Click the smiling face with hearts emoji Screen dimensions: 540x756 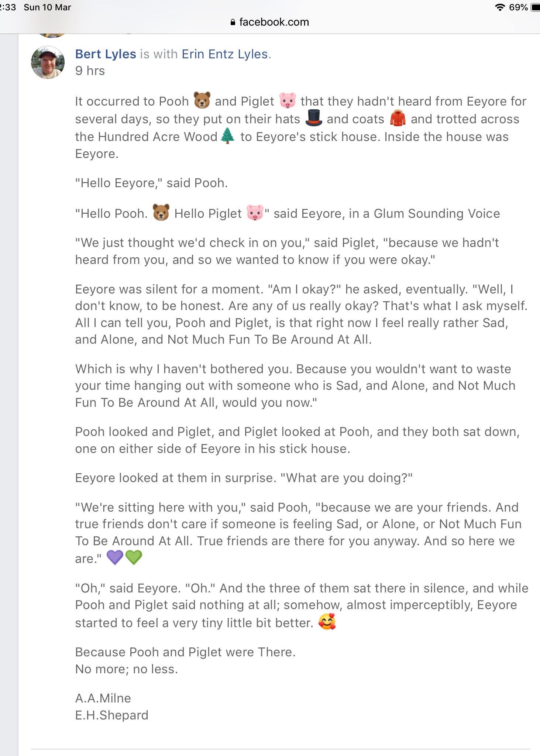327,621
